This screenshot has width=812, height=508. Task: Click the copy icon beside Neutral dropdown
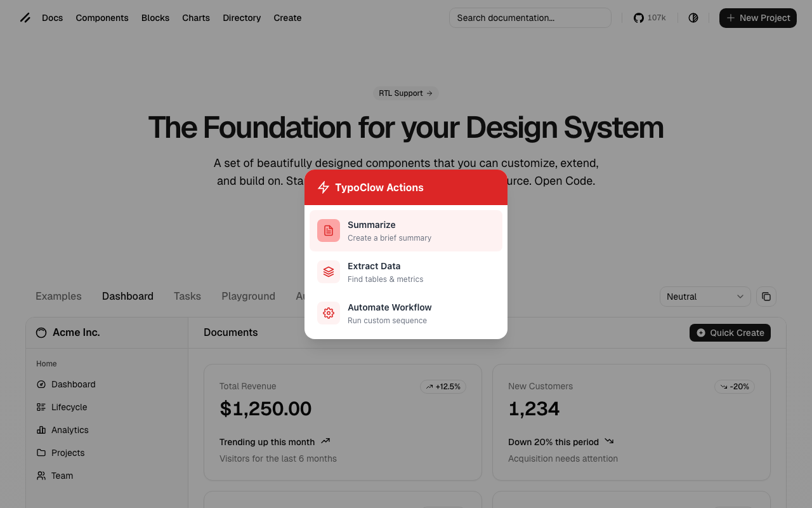click(766, 297)
